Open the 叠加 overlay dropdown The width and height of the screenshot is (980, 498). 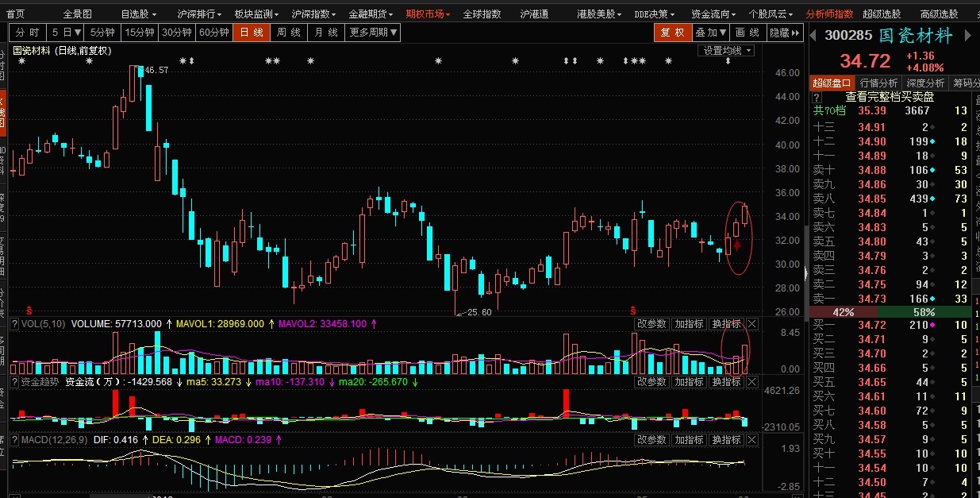(710, 33)
